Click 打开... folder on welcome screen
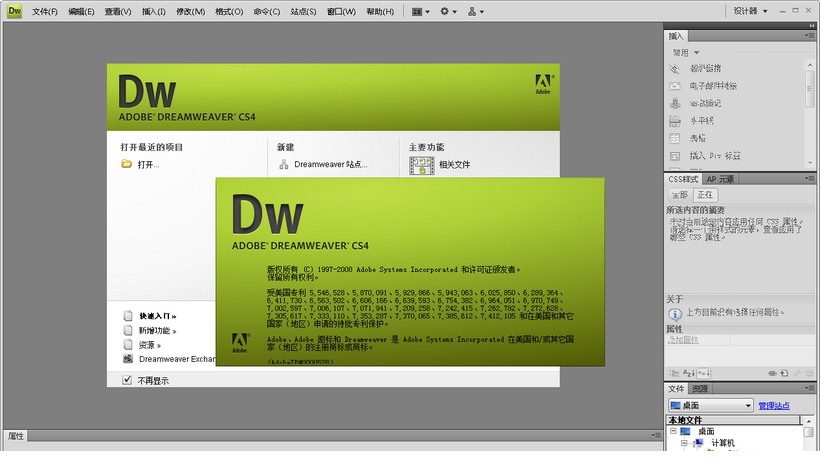This screenshot has height=469, width=820. [140, 164]
